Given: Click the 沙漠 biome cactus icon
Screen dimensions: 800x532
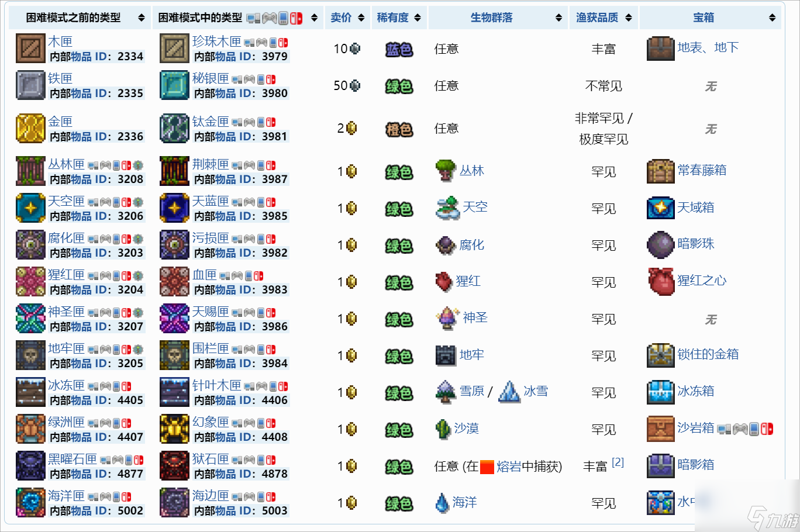Looking at the screenshot, I should tap(443, 429).
